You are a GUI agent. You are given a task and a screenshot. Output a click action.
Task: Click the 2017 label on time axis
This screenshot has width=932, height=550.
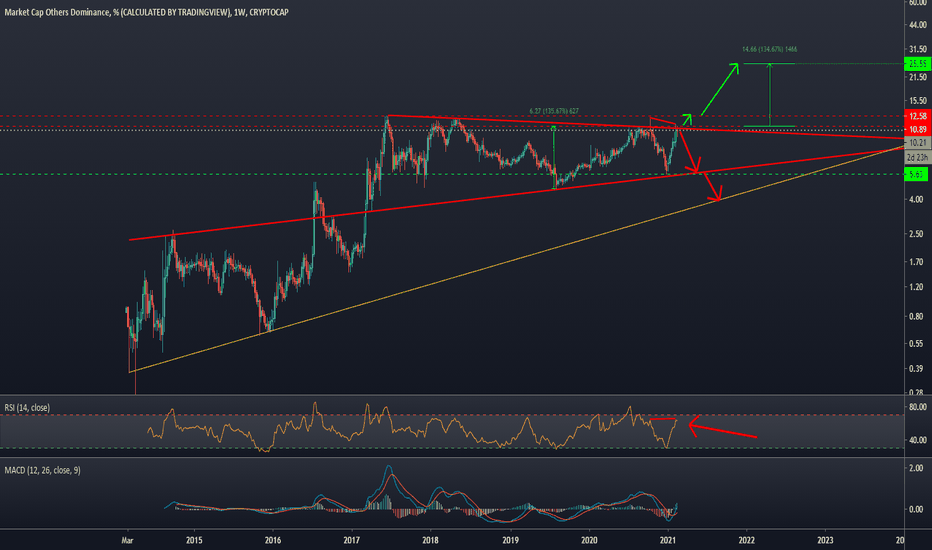(x=352, y=540)
